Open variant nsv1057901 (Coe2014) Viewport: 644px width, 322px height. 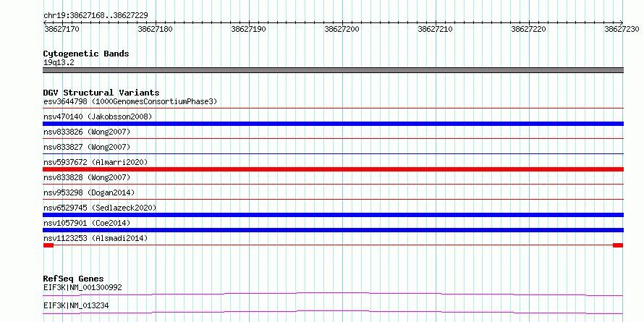(87, 223)
